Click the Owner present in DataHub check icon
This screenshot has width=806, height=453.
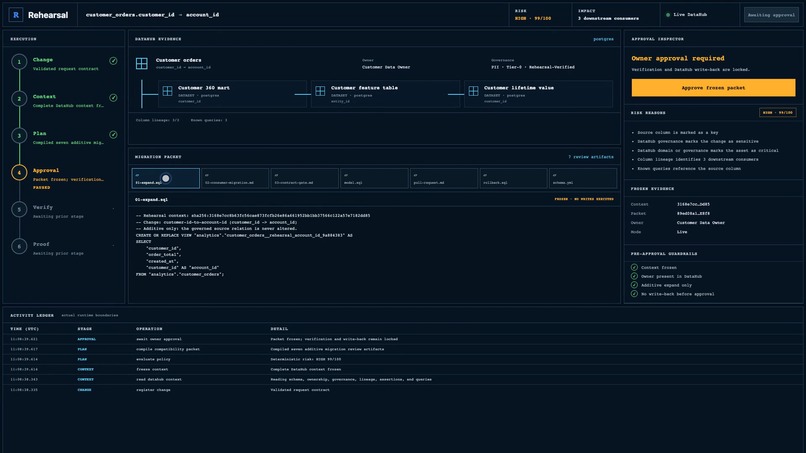(x=634, y=276)
